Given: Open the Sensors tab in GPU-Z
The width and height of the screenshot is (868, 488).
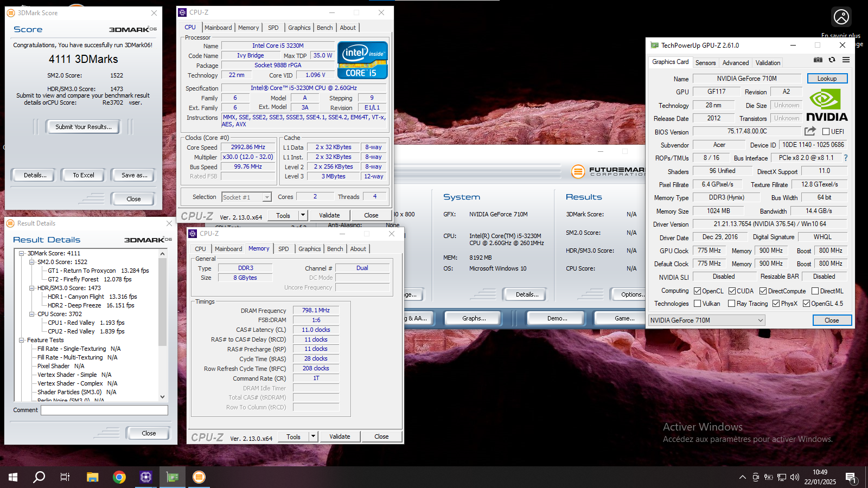Looking at the screenshot, I should pos(706,63).
